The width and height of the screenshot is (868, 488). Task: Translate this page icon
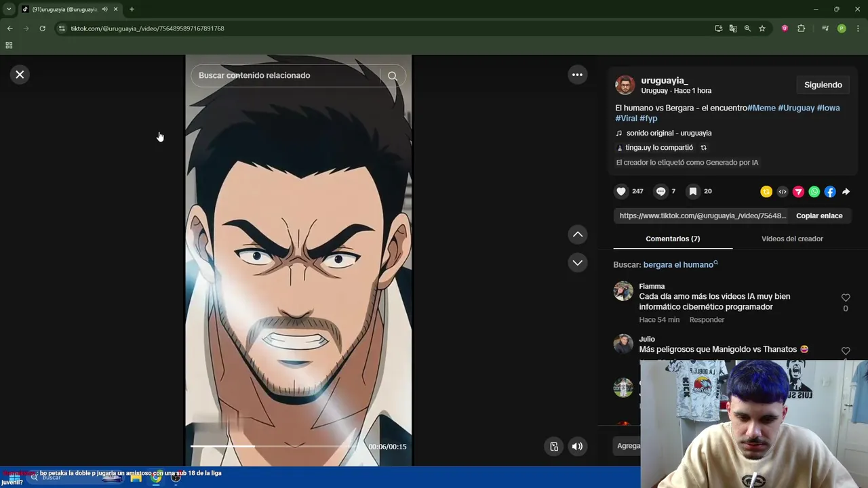733,28
